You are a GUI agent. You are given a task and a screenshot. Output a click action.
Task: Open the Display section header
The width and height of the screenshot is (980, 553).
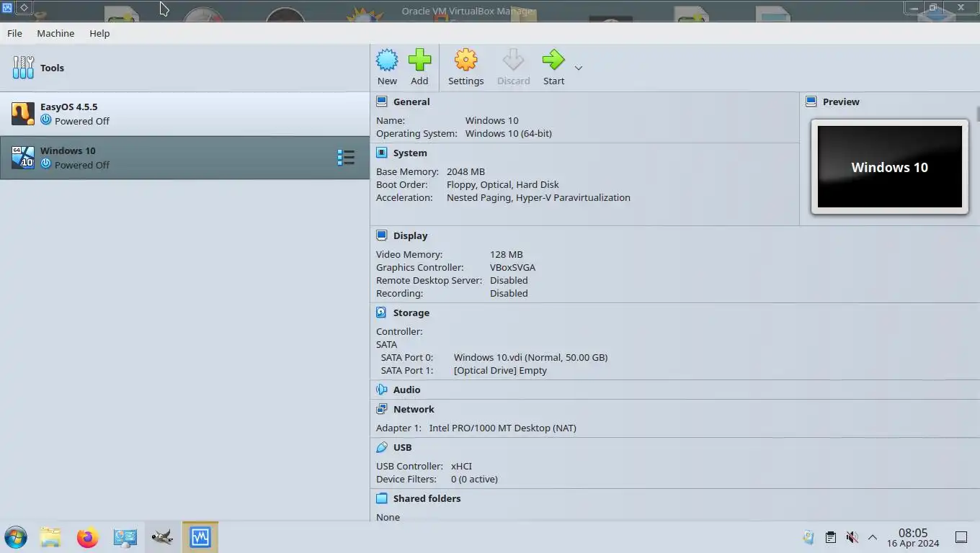[410, 235]
